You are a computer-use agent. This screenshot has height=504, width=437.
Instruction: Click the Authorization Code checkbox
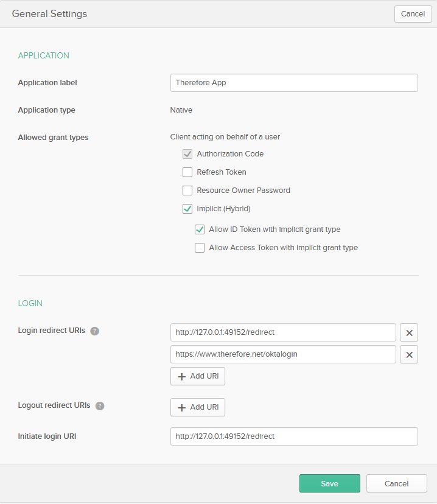[x=187, y=154]
